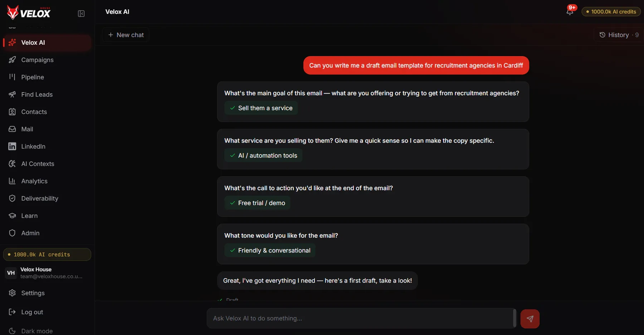Open LinkedIn icon in sidebar

click(12, 146)
